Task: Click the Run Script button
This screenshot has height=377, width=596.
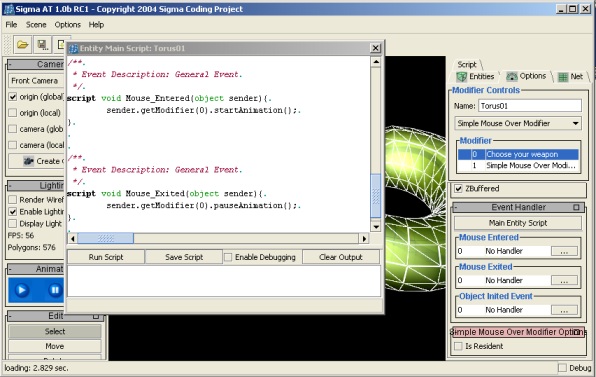Action: coord(106,257)
